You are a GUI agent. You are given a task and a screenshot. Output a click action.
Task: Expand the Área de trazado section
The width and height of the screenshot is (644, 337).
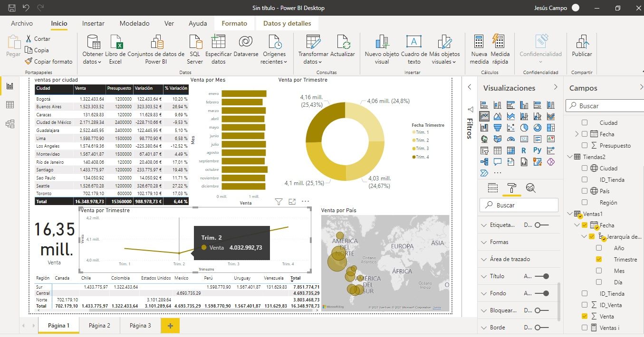click(x=484, y=259)
